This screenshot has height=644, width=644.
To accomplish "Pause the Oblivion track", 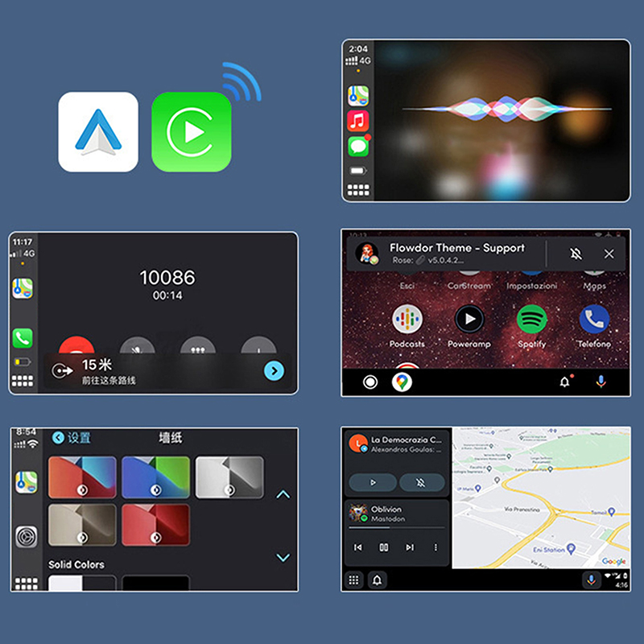I will 384,547.
